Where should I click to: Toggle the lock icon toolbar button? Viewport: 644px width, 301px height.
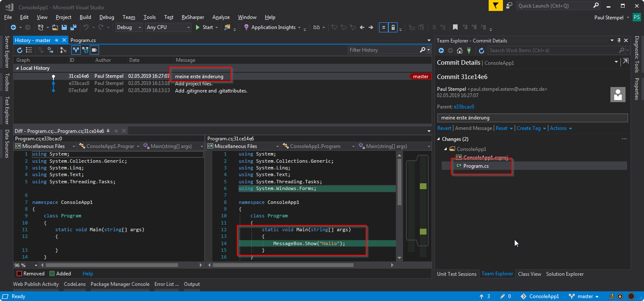point(393,27)
